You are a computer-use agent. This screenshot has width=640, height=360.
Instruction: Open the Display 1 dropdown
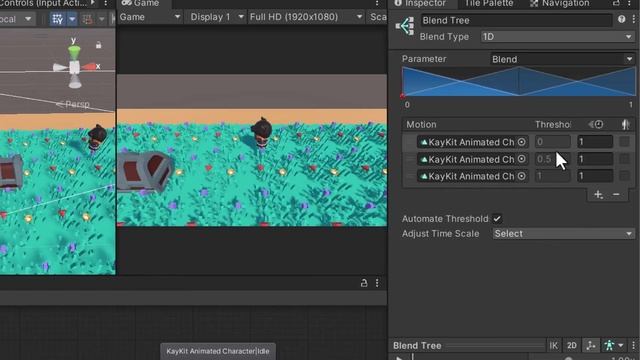[216, 17]
